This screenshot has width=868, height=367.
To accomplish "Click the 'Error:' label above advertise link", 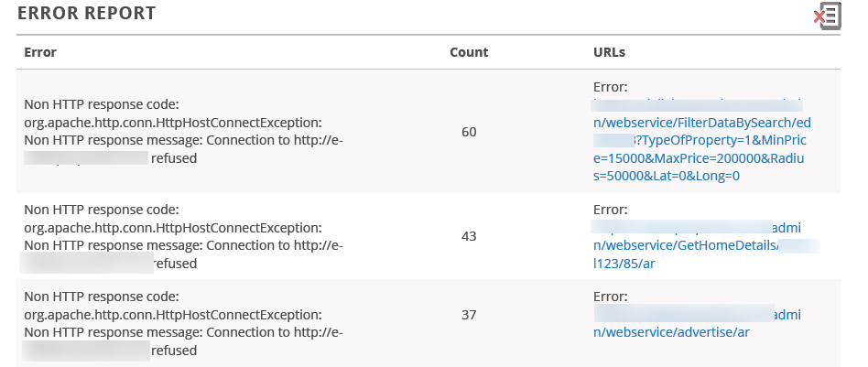I will coord(611,297).
